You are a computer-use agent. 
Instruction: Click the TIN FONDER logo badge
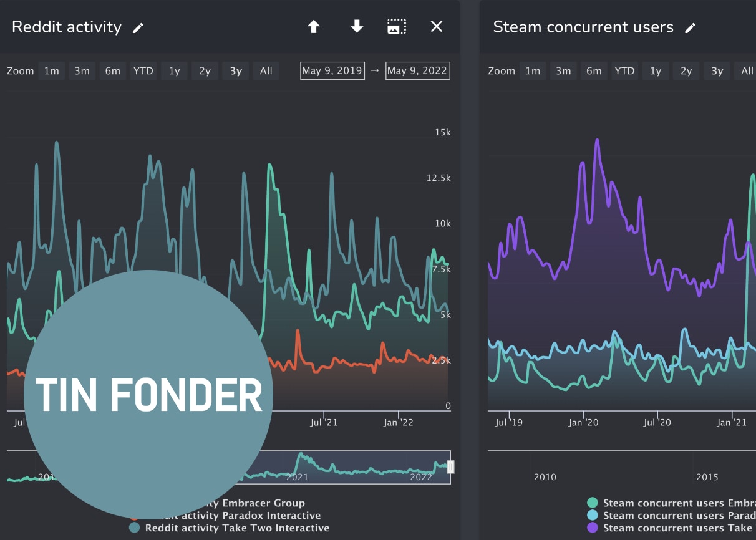point(148,395)
